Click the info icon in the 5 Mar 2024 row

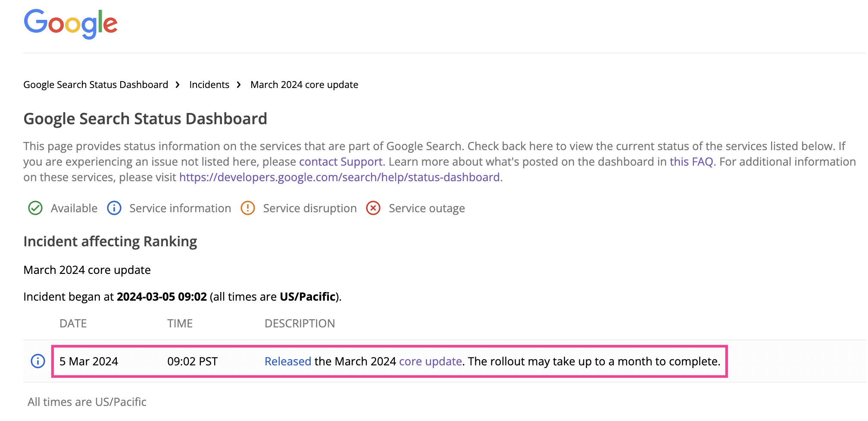[38, 361]
